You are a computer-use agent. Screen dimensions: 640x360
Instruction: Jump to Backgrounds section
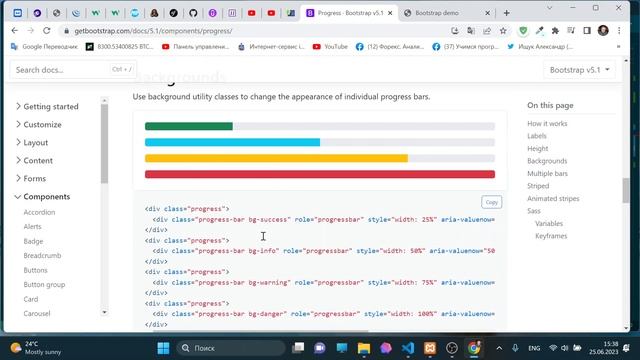(x=547, y=161)
